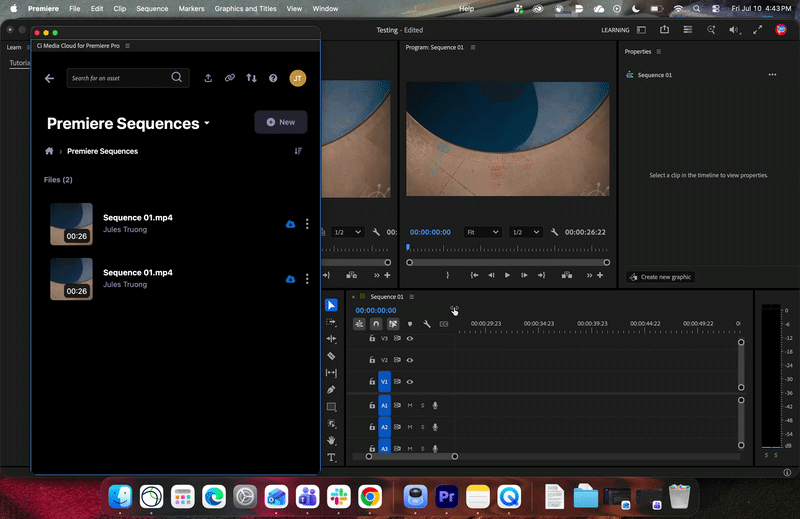The height and width of the screenshot is (519, 800).
Task: Open the Fit zoom level dropdown
Action: (x=482, y=232)
